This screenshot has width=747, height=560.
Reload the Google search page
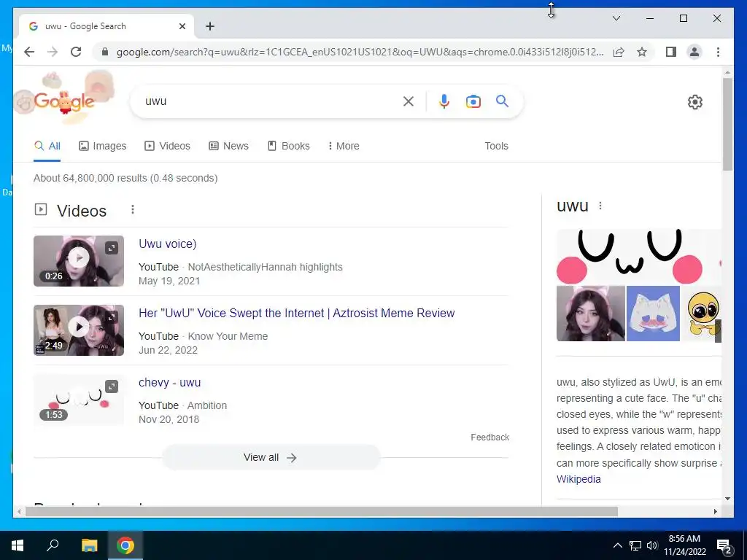tap(76, 52)
